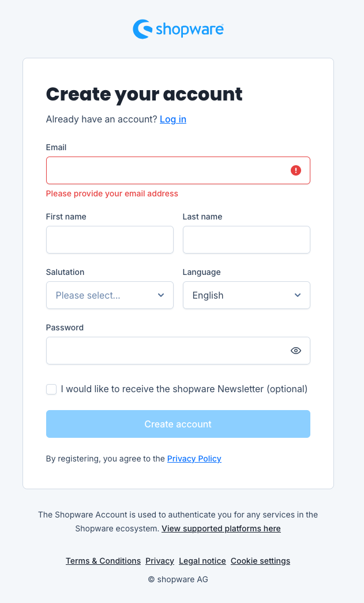Image resolution: width=364 pixels, height=603 pixels.
Task: Click the Shopware logo at the top
Action: point(178,29)
